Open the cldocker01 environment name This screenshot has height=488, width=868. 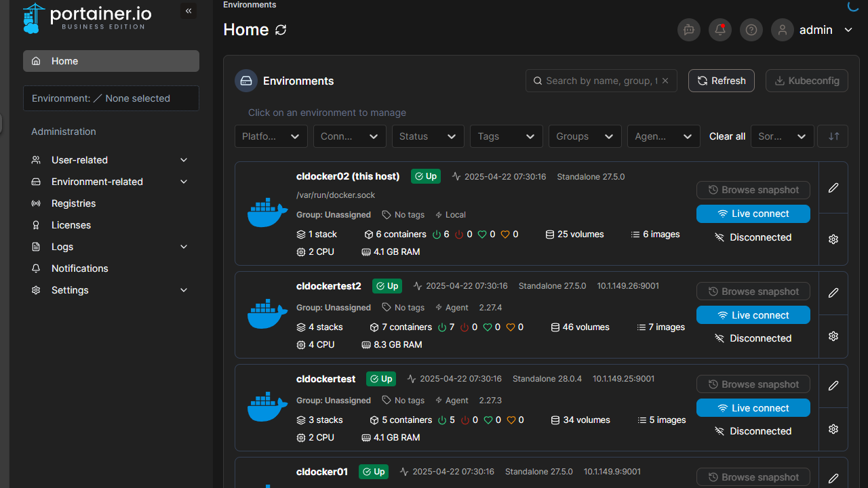[x=322, y=472]
